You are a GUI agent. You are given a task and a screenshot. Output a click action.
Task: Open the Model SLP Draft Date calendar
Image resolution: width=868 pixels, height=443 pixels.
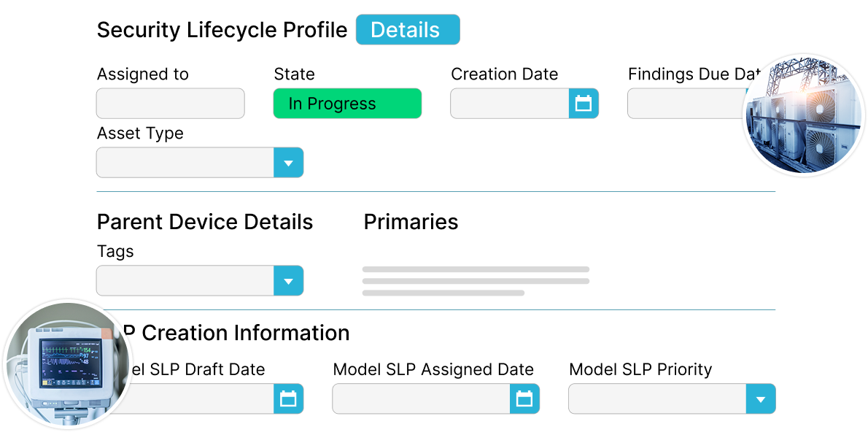[288, 398]
